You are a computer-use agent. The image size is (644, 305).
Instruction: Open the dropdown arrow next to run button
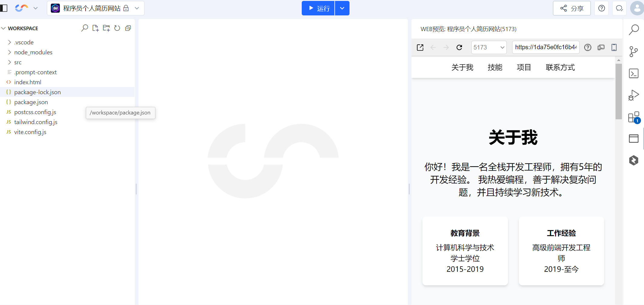click(342, 8)
